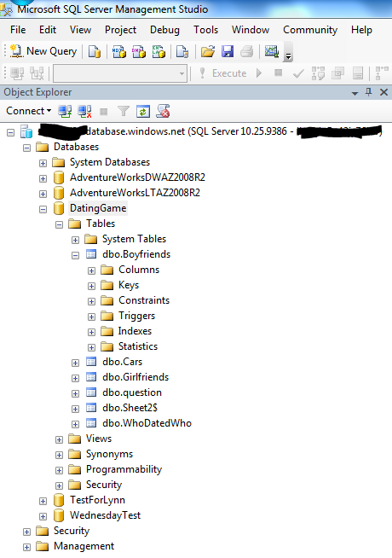Expand the AdventureWorksDWAZ2008R2 database
This screenshot has width=392, height=558.
point(43,178)
